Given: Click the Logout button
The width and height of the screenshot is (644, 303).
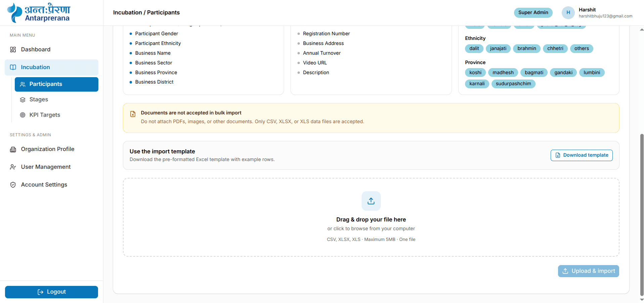Looking at the screenshot, I should coord(52,292).
